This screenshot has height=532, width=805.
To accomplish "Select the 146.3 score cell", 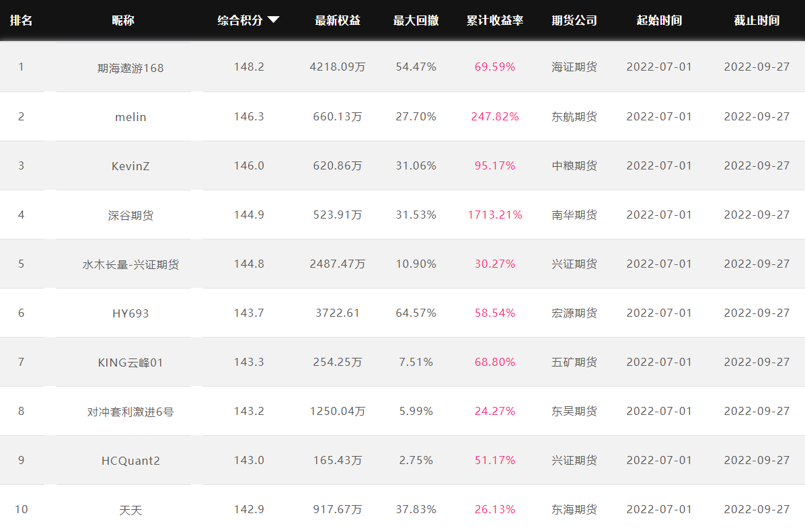I will [x=249, y=116].
